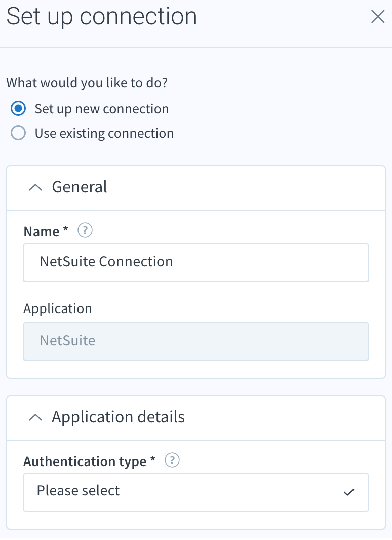Screen dimensions: 392x540
Task: Click the arrow icon in Authentication type dropdown
Action: 349,492
